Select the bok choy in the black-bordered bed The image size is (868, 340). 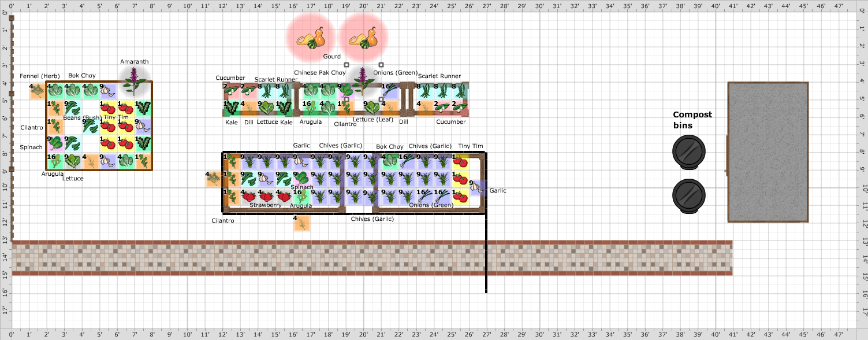coord(390,161)
